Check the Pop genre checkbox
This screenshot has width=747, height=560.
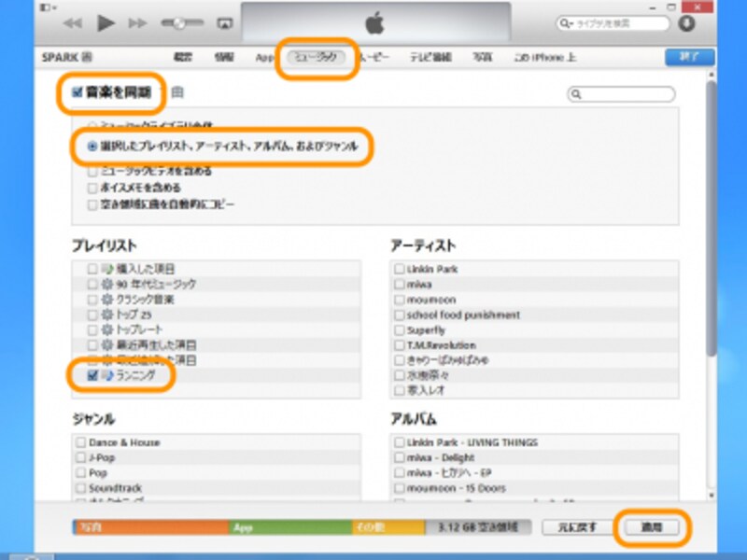tap(81, 473)
